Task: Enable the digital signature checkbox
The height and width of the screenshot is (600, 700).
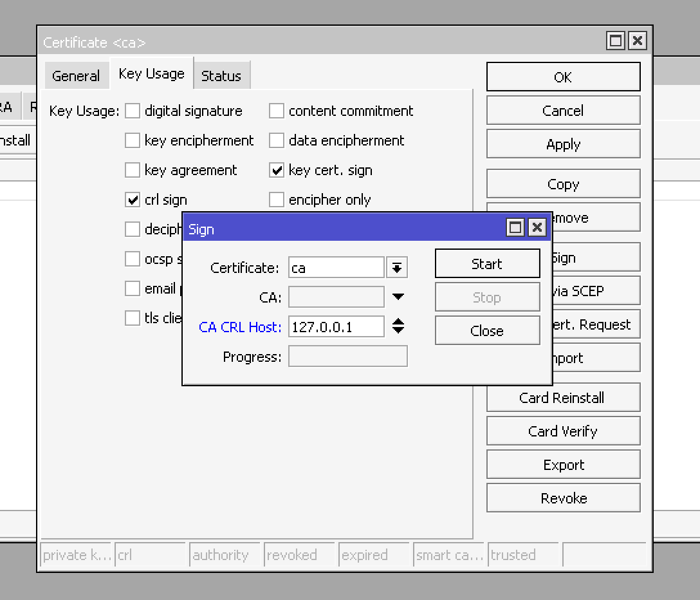Action: (133, 111)
